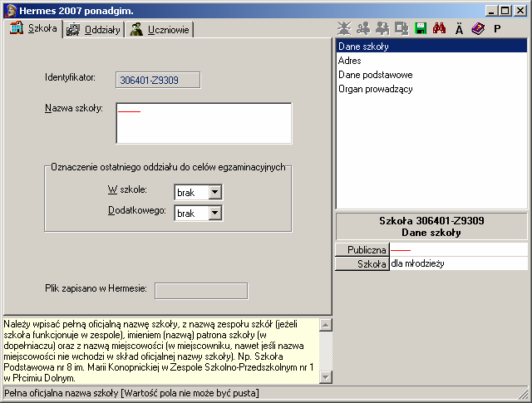Screen dimensions: 532x403
Task: Click the P toolbar button
Action: click(497, 29)
